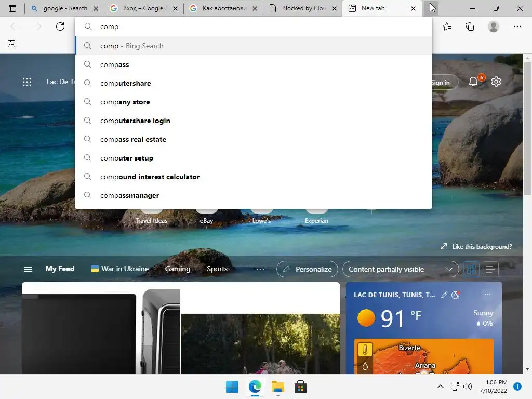Choose 'computershare login' suggestion

click(254, 121)
